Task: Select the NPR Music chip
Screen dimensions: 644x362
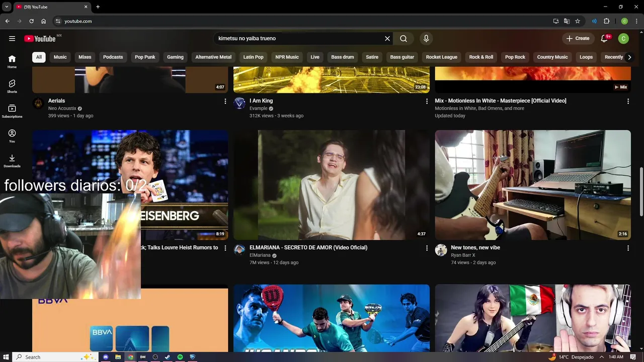Action: [x=287, y=57]
